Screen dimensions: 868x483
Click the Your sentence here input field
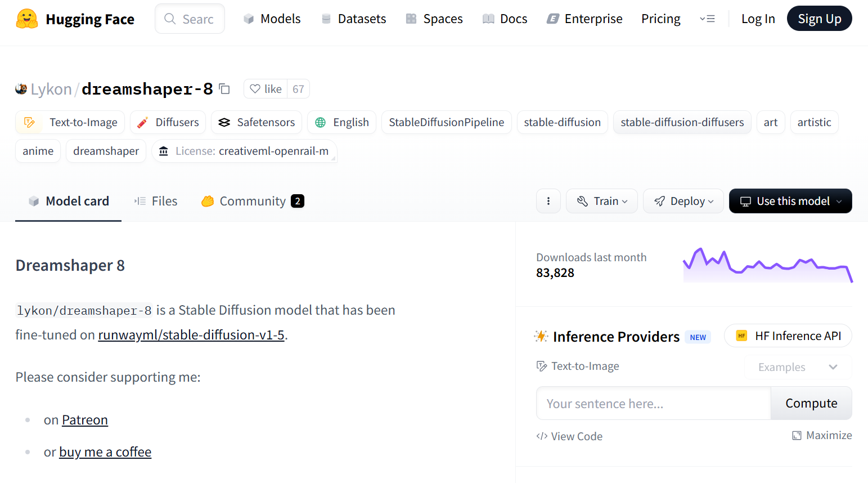pyautogui.click(x=653, y=404)
